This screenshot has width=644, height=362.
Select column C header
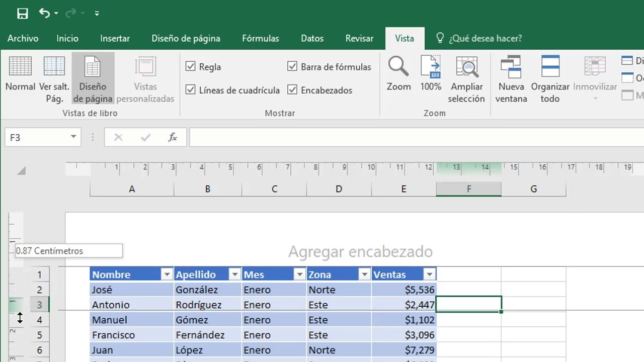pyautogui.click(x=274, y=189)
